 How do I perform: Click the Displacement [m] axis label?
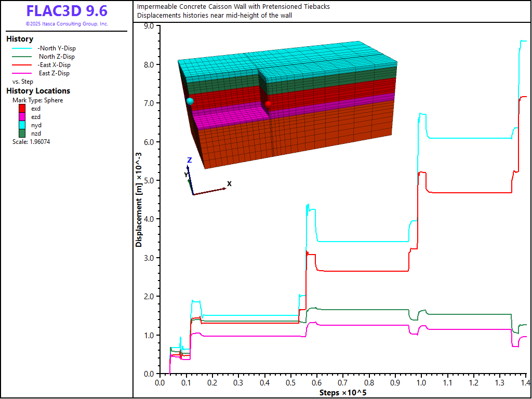139,200
